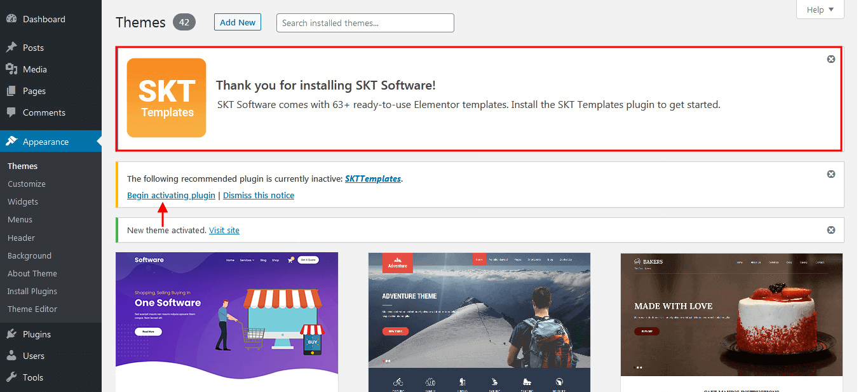Dismiss the New theme activated notice
This screenshot has width=868, height=392.
click(831, 230)
